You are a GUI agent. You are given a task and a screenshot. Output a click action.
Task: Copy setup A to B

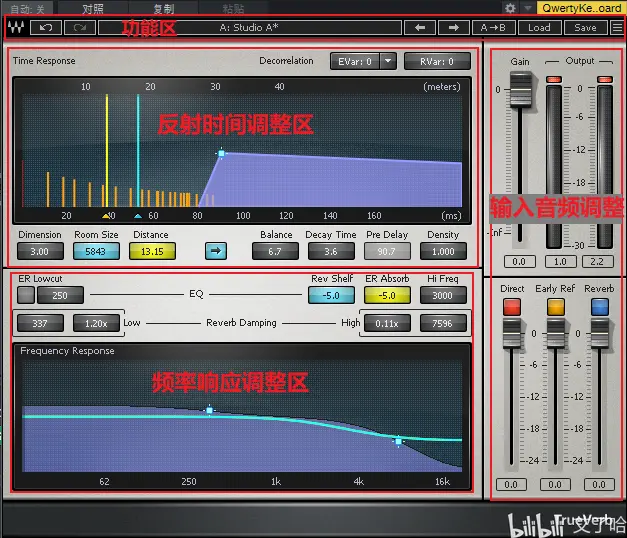point(493,28)
